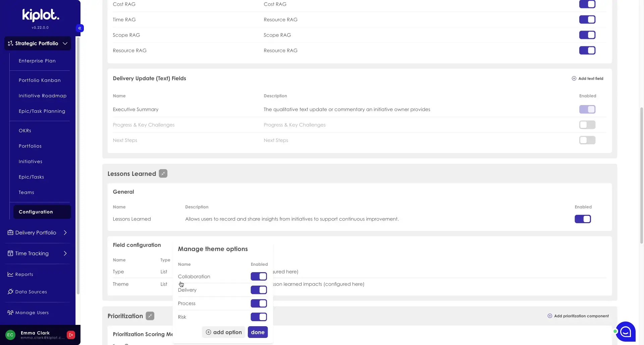Click the Manage Users icon
Viewport: 644px width, 345px height.
[10, 312]
